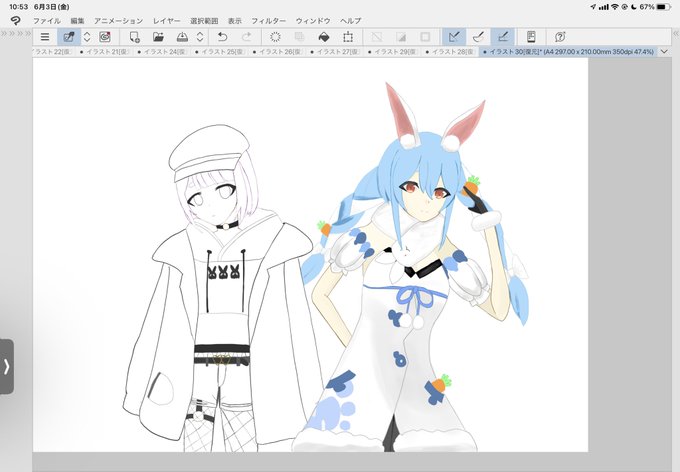Toggle snap to grid icon
Screen dimensions: 680x472
tap(503, 37)
